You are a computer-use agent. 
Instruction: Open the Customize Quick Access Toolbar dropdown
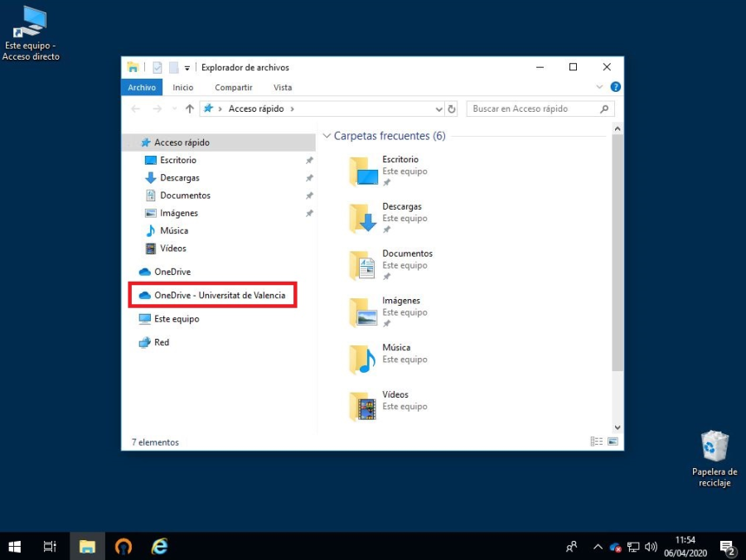187,68
